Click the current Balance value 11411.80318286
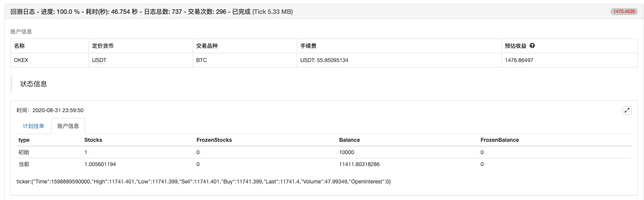 [359, 164]
